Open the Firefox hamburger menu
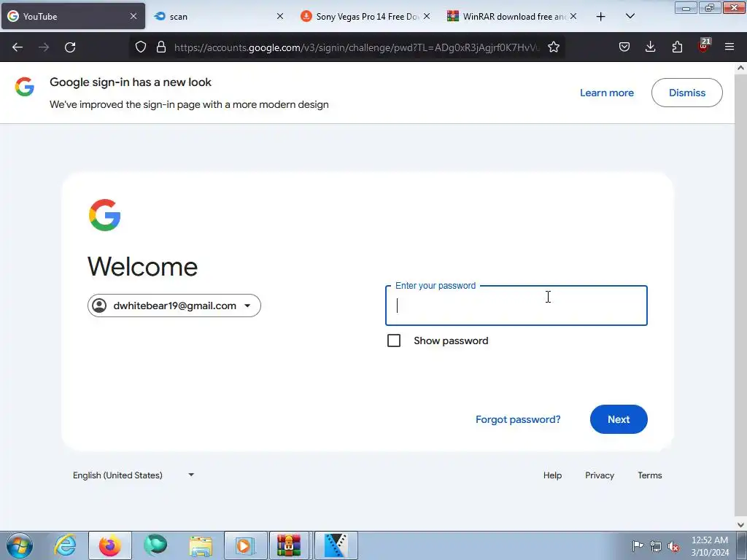The height and width of the screenshot is (560, 747). coord(729,47)
